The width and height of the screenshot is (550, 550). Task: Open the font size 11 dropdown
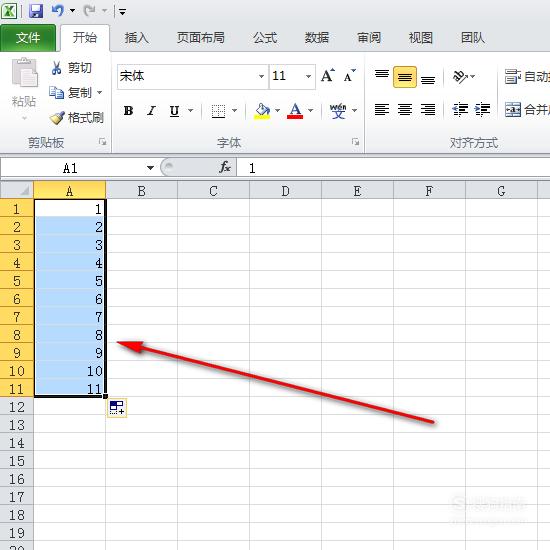click(x=308, y=76)
